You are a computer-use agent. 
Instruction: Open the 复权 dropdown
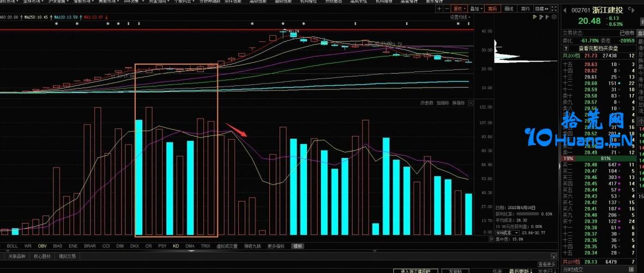460,9
